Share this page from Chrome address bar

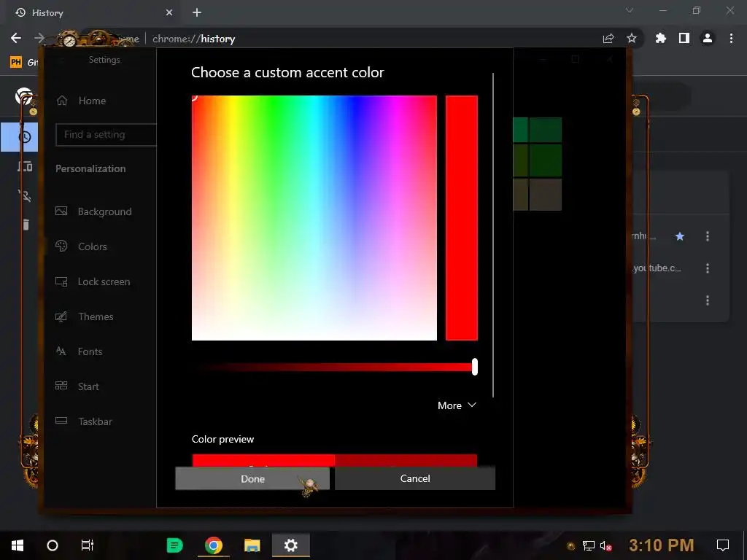[x=608, y=39]
